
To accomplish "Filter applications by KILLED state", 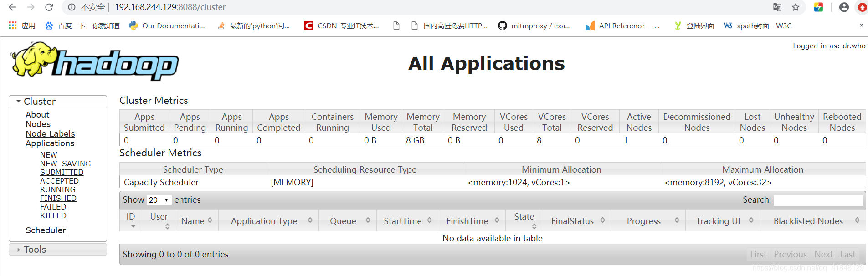I will pos(53,215).
